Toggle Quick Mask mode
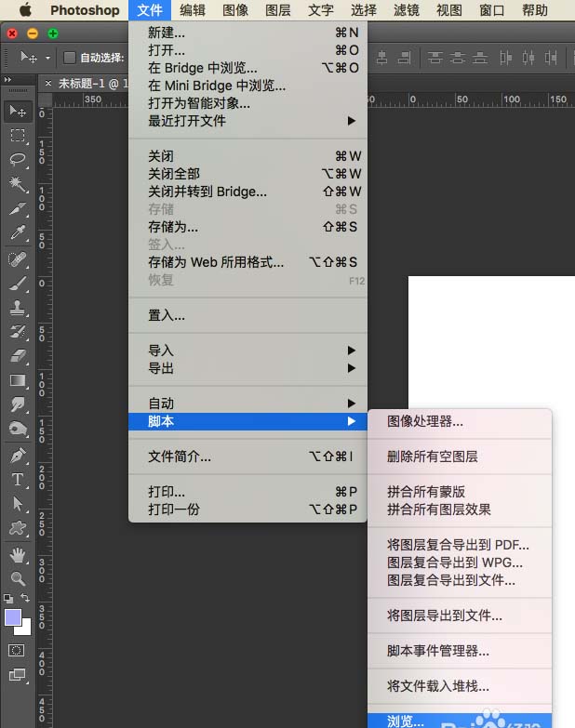575x728 pixels. pos(16,651)
